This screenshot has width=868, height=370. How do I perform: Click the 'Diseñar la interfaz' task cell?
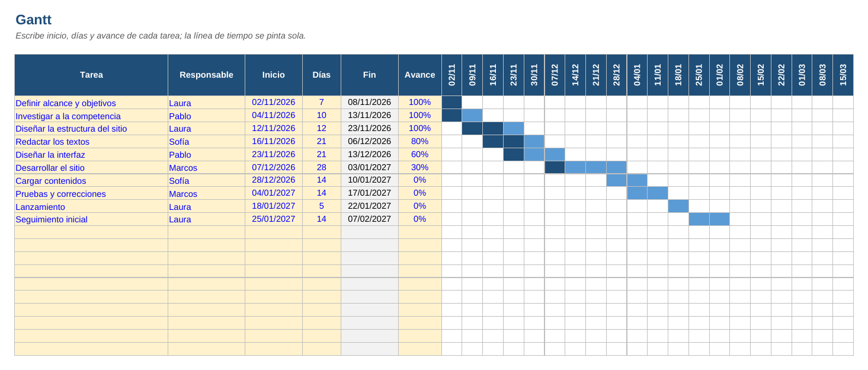pos(91,155)
